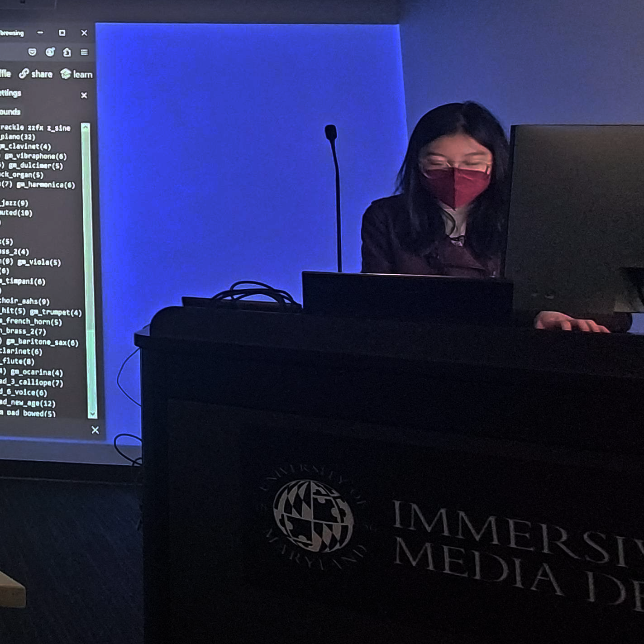644x644 pixels.
Task: Close the settings panel with its X
Action: (x=84, y=95)
